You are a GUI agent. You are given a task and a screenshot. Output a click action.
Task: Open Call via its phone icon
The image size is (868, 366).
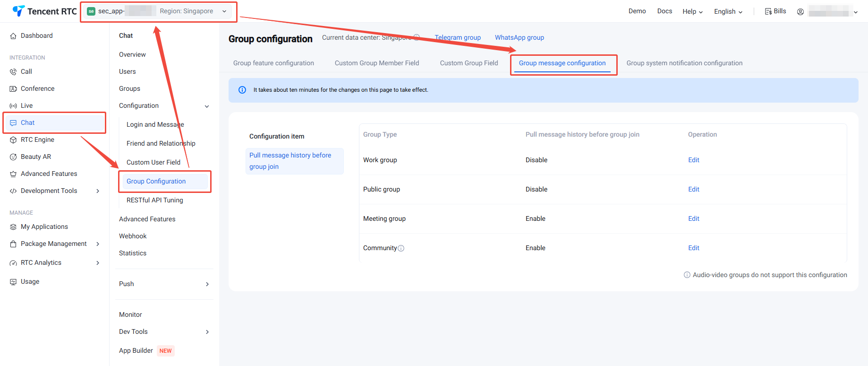[x=13, y=72]
